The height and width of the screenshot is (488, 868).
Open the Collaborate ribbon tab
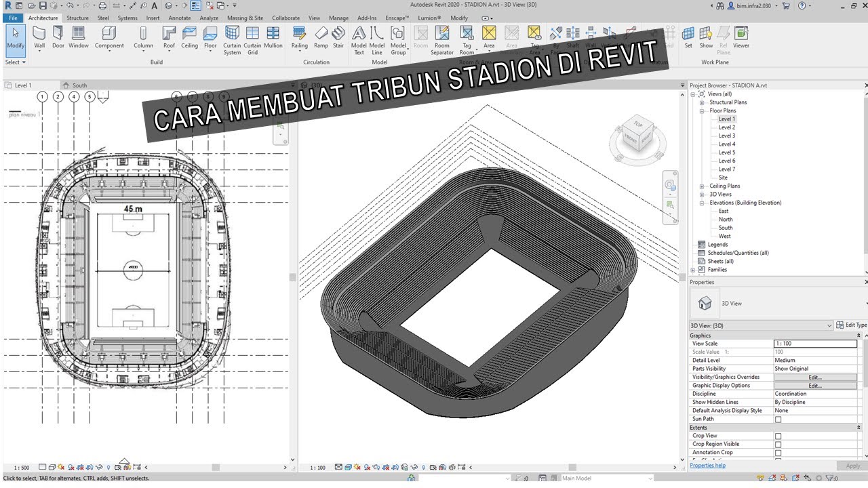285,18
